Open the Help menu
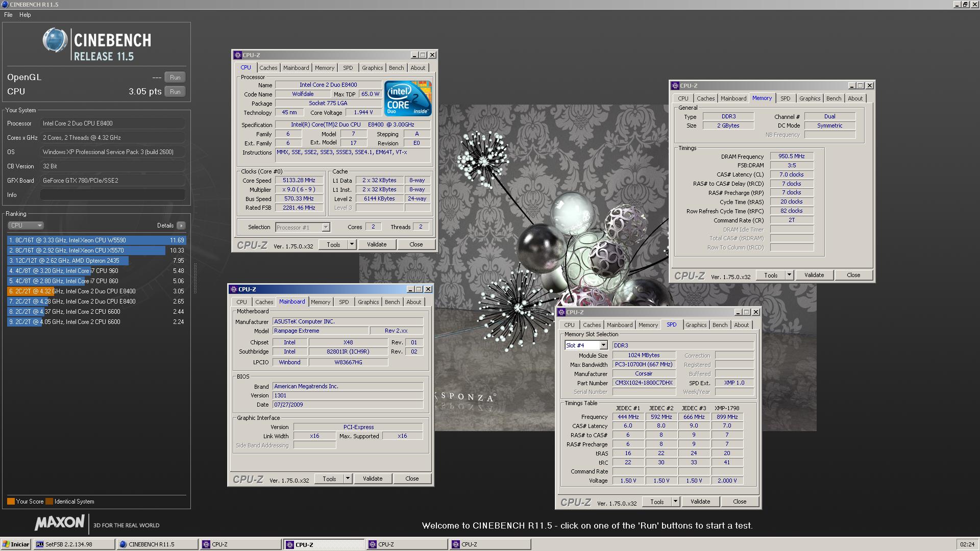The width and height of the screenshot is (980, 551). 25,15
